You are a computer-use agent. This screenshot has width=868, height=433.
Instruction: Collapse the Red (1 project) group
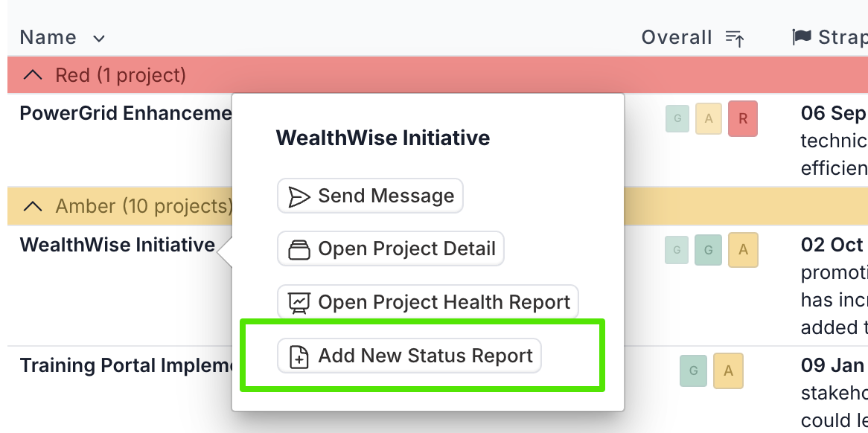[33, 74]
